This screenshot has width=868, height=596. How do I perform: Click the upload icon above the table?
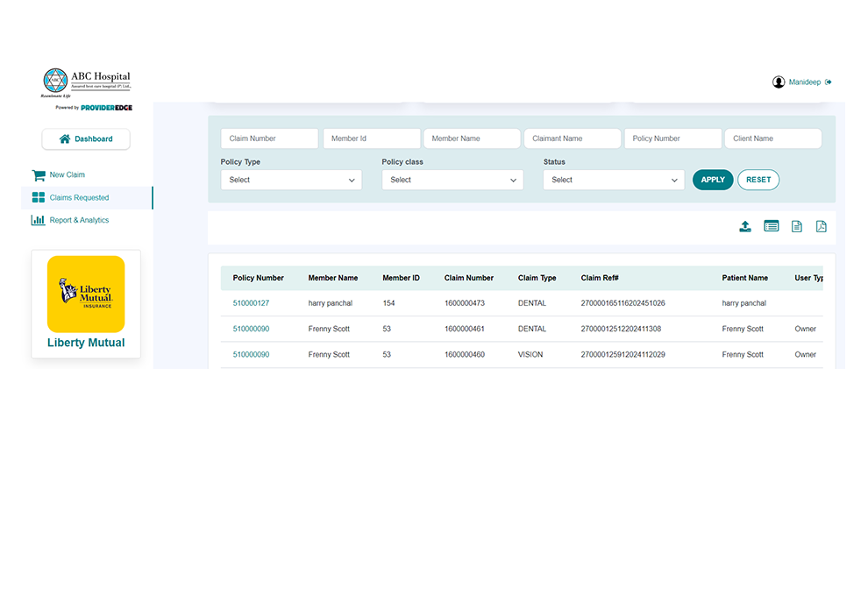(x=744, y=226)
